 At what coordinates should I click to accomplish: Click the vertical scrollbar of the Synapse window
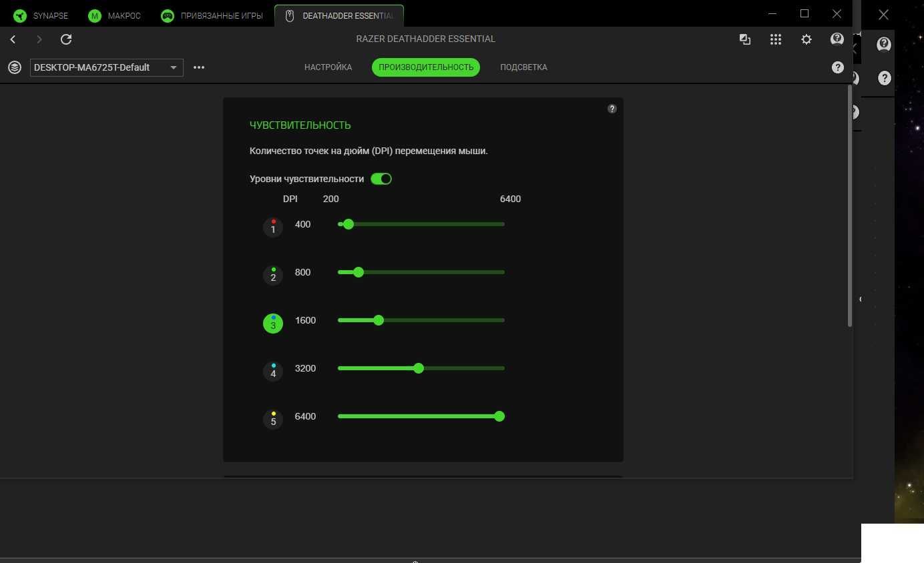pyautogui.click(x=850, y=206)
